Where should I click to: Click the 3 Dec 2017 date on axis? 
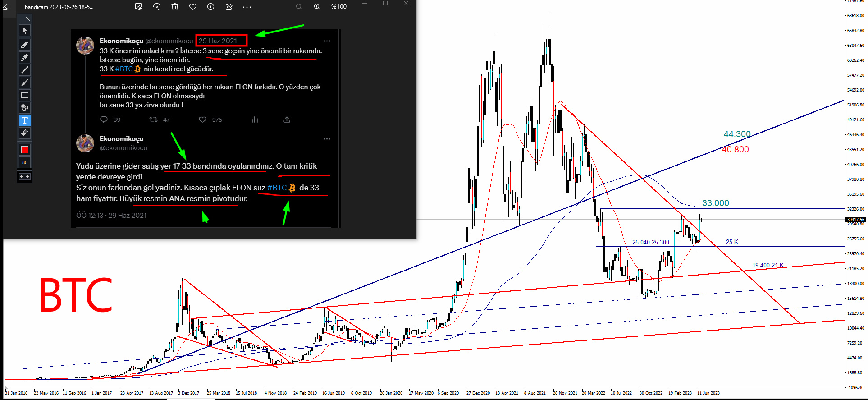point(188,393)
